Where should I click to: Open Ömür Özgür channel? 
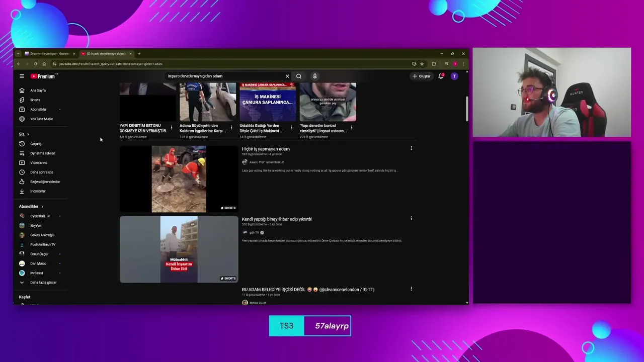point(40,254)
